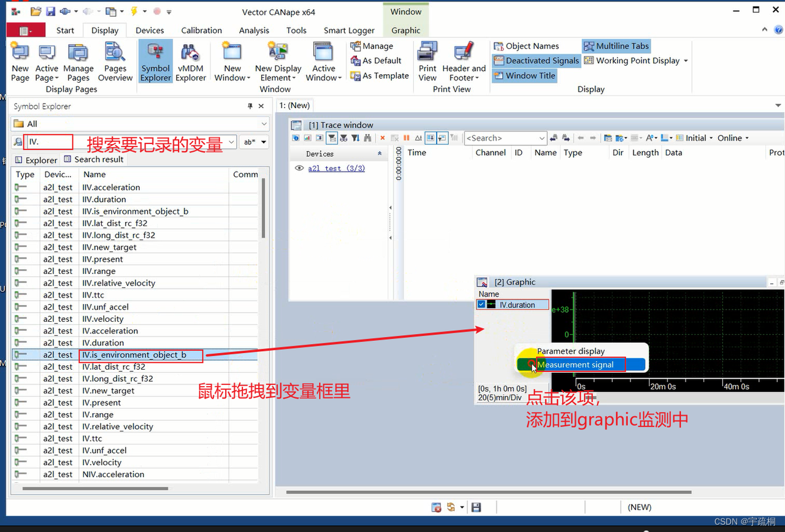Toggle the a2l_test device eye icon
This screenshot has height=532, width=785.
[299, 168]
